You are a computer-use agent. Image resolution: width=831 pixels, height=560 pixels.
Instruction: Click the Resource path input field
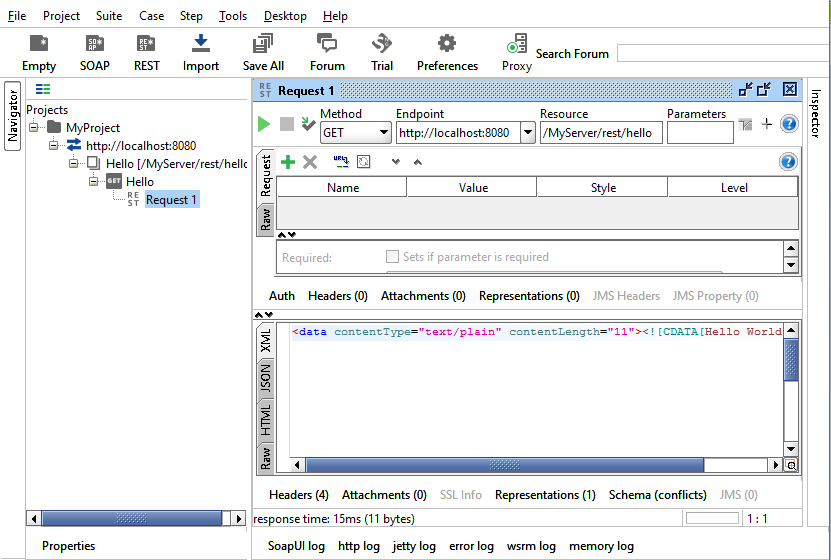click(600, 133)
